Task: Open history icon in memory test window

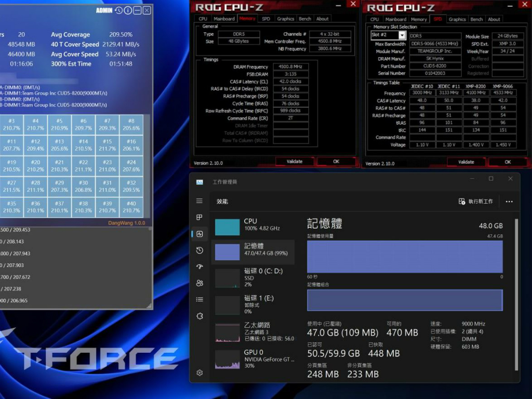Action: tap(118, 10)
